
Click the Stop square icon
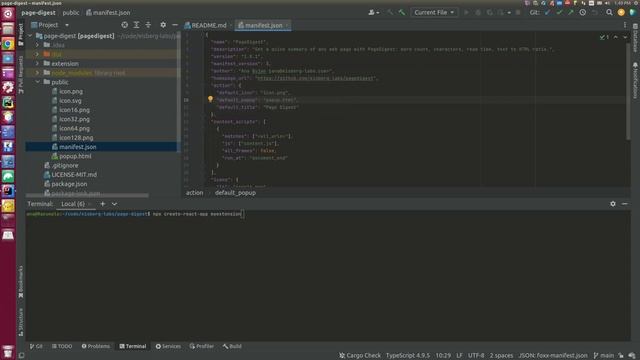tap(518, 13)
